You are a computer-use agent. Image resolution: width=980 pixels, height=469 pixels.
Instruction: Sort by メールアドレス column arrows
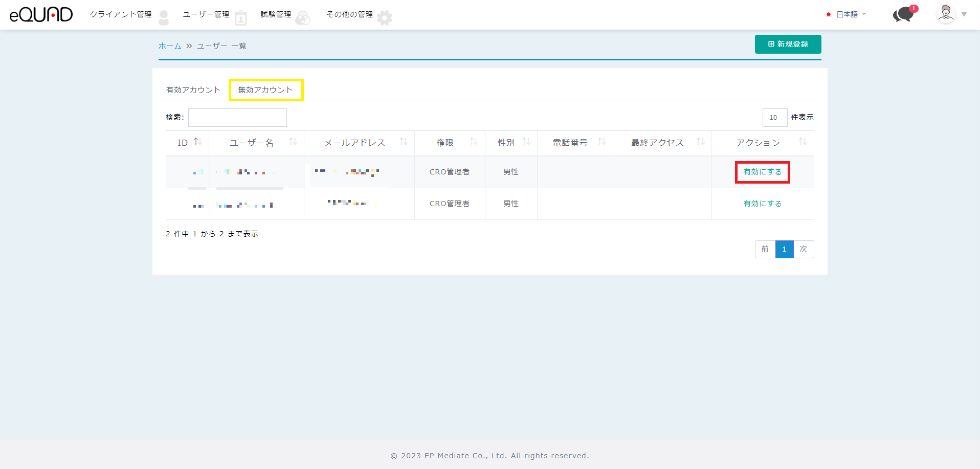coord(404,142)
